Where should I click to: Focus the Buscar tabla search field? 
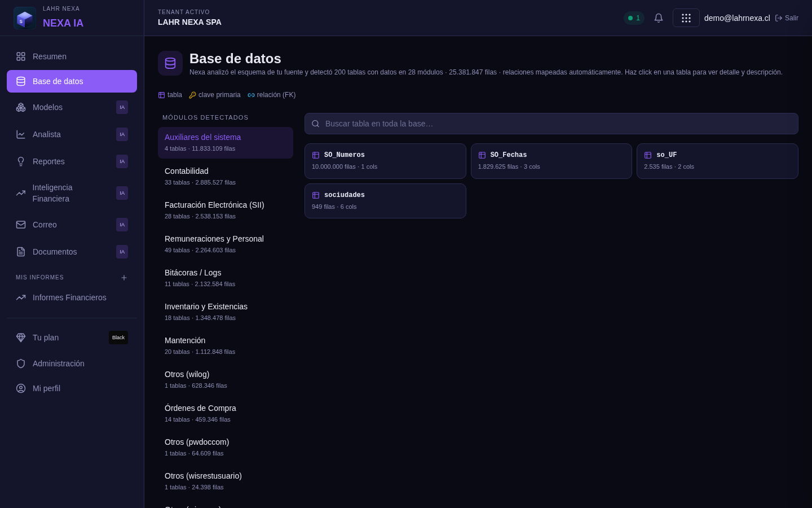click(551, 124)
